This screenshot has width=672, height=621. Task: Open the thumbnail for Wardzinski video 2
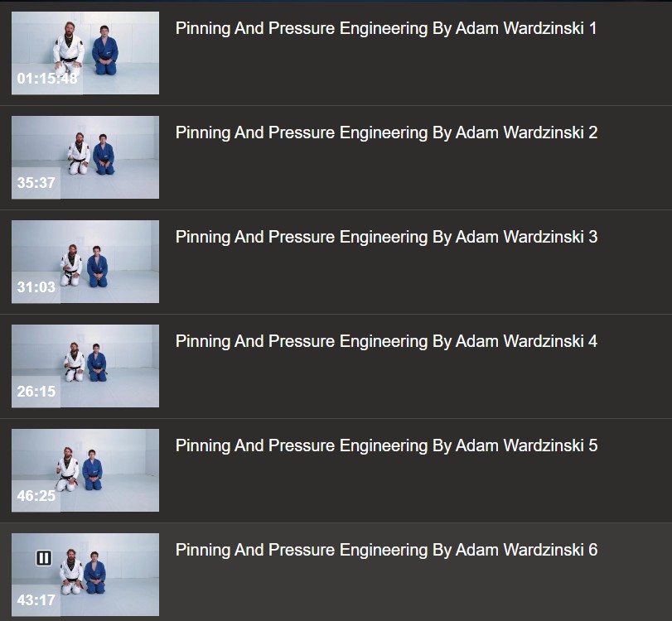85,157
